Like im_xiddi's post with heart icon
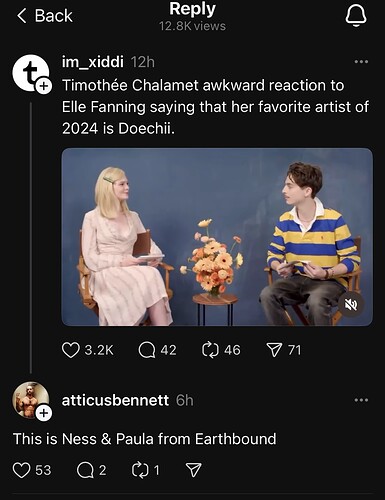This screenshot has height=500, width=385. 71,350
